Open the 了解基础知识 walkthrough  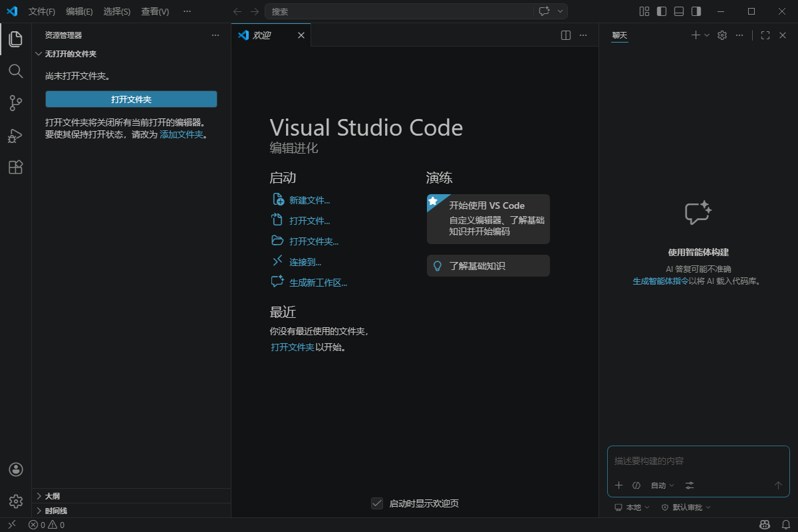[488, 265]
